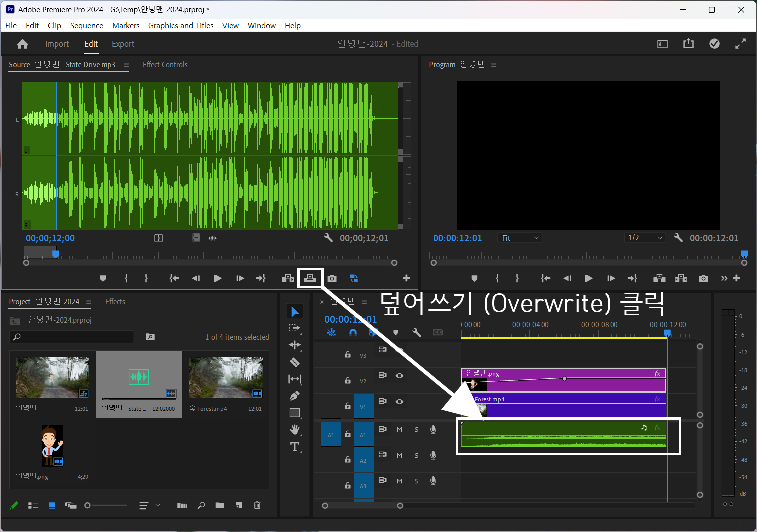Toggle snap in timeline magnet icon
Image resolution: width=757 pixels, height=532 pixels.
pos(353,332)
